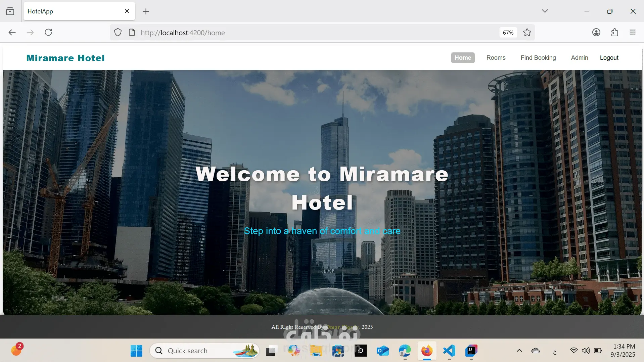The width and height of the screenshot is (644, 362).
Task: Open Windows Start menu
Action: 136,351
